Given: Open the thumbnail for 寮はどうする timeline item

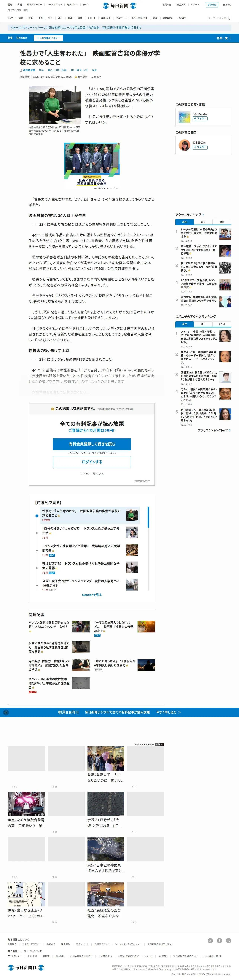Looking at the screenshot, I should click(x=132, y=568).
